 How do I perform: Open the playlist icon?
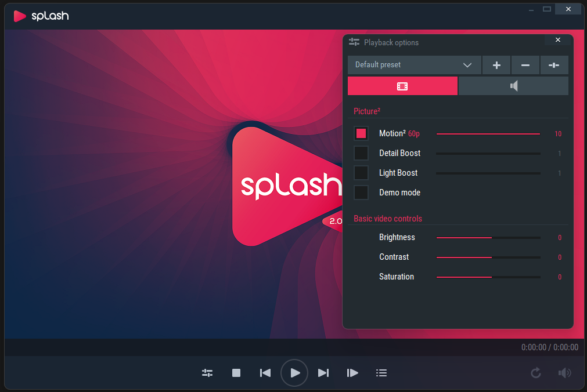(x=381, y=373)
